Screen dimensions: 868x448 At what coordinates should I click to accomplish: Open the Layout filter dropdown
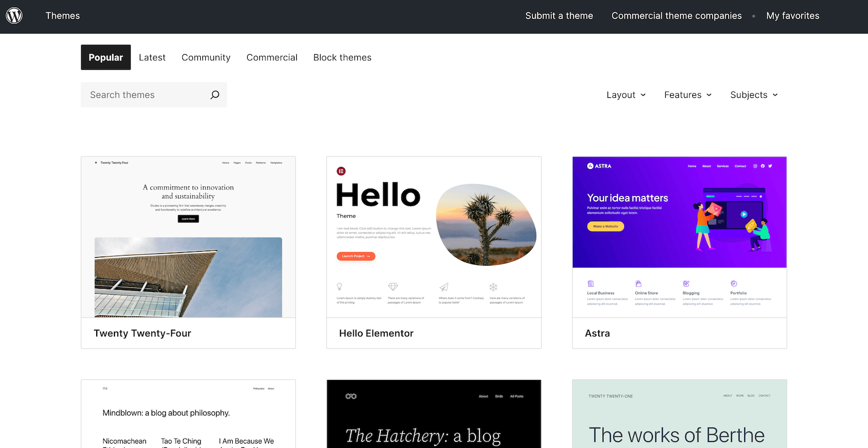(626, 95)
